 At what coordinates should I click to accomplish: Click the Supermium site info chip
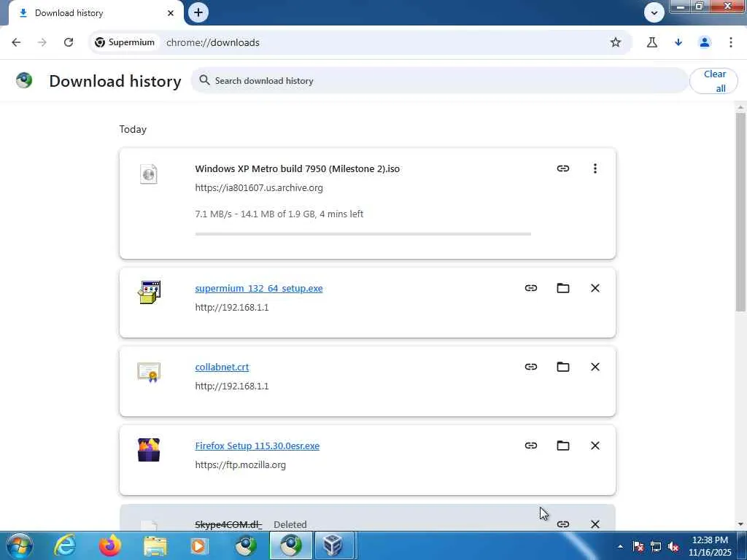pos(125,42)
